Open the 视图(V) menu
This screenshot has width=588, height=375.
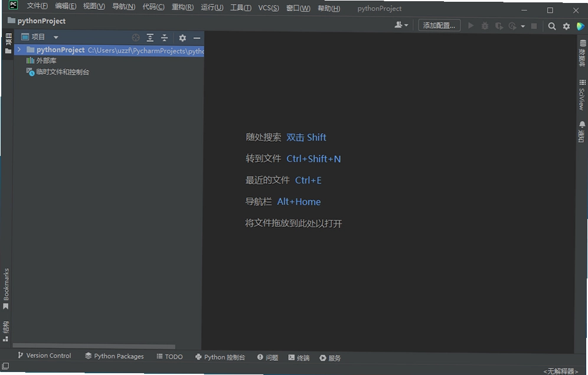94,6
